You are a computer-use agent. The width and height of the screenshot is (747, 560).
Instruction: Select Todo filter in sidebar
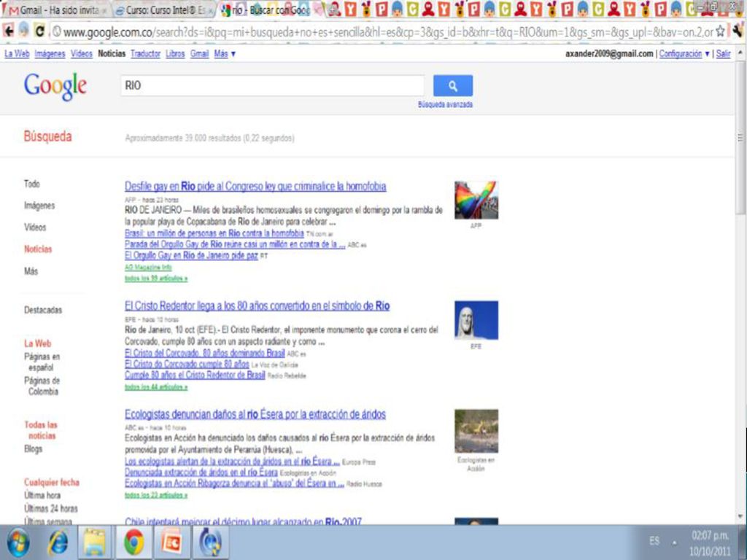tap(32, 184)
